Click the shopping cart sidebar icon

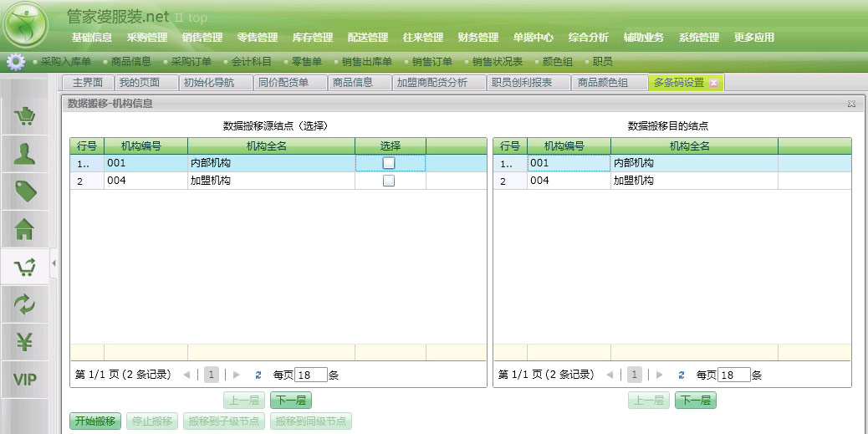pos(24,116)
